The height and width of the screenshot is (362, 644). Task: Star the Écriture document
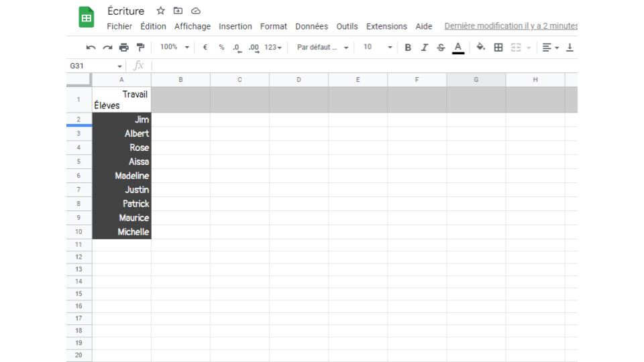click(x=160, y=11)
